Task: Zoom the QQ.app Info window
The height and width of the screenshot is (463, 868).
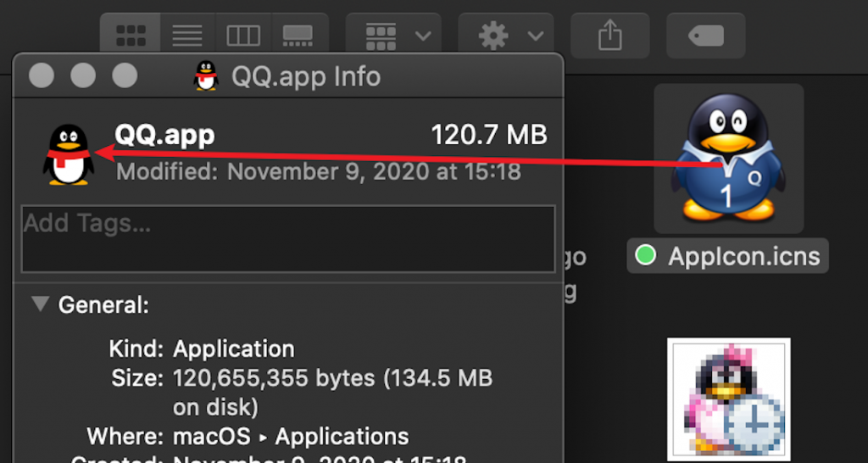Action: [x=125, y=76]
